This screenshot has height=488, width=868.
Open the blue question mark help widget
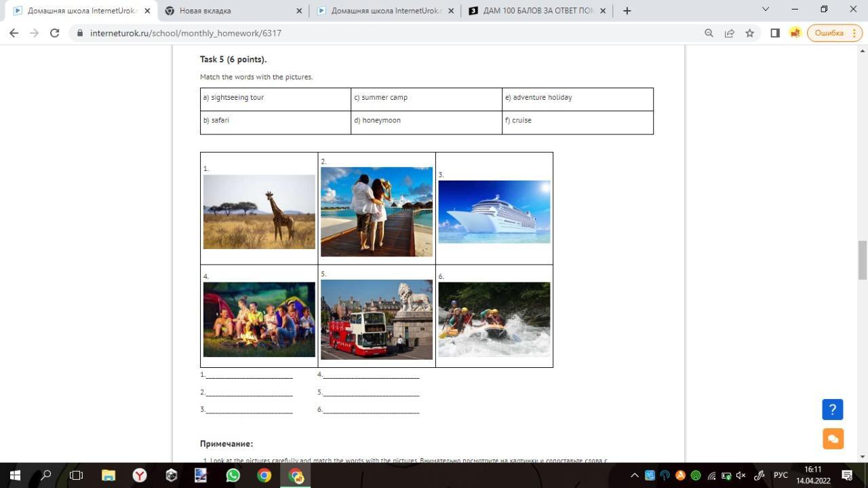(832, 409)
